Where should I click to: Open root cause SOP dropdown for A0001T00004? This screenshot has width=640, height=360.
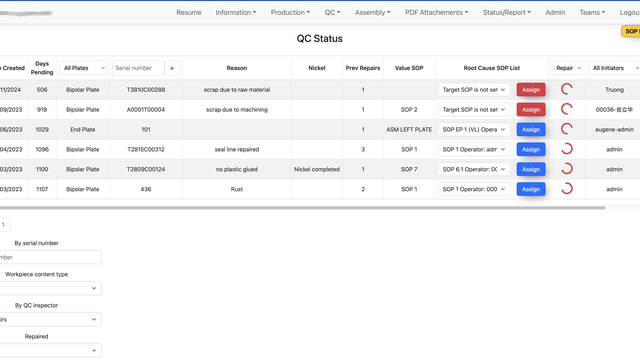point(474,110)
